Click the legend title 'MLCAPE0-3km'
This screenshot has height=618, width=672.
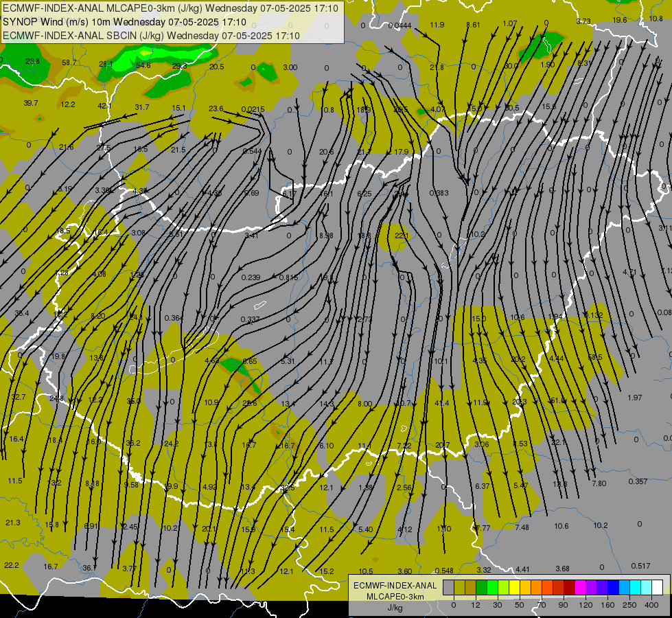coord(395,597)
